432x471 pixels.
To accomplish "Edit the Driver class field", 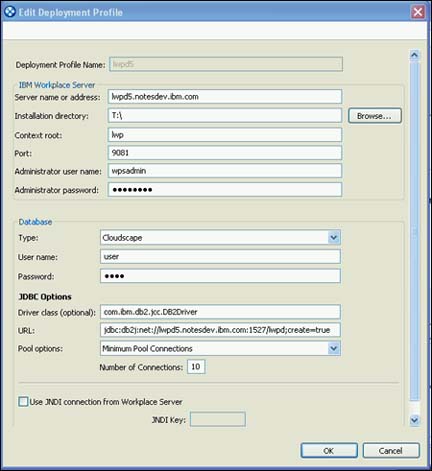I will [220, 312].
